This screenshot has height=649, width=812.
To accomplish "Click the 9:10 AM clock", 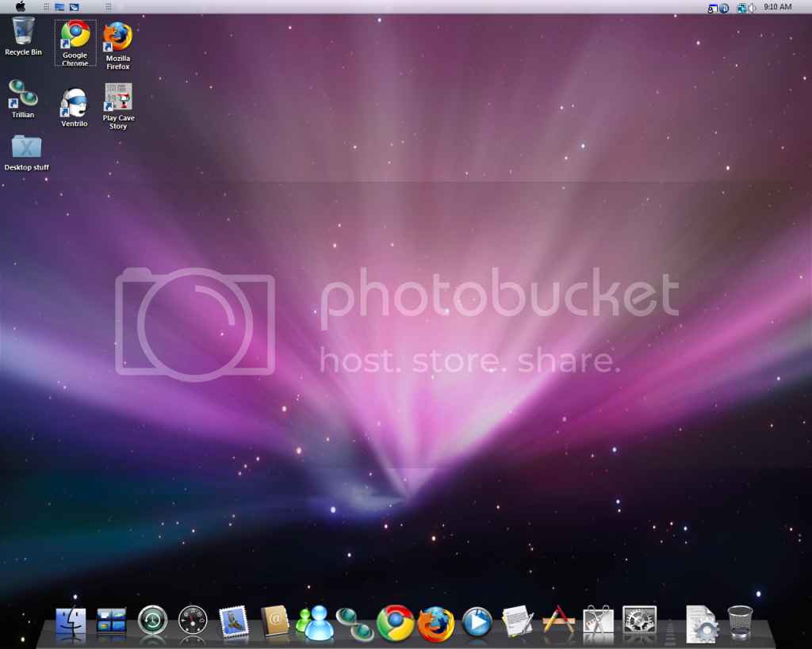I will pyautogui.click(x=777, y=7).
